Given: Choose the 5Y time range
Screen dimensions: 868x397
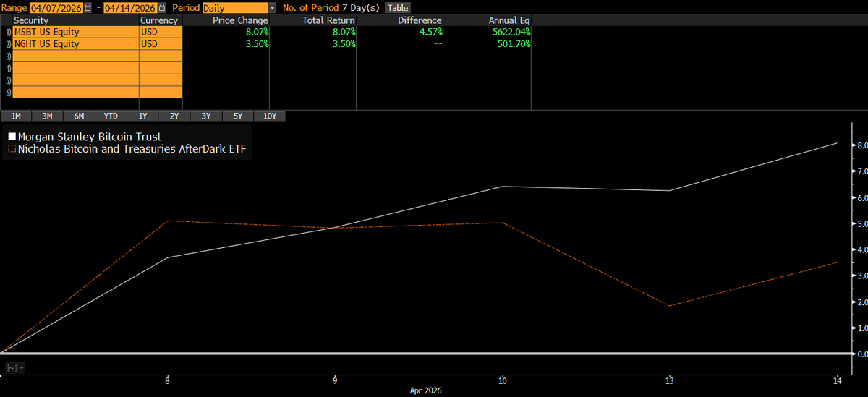Looking at the screenshot, I should point(238,116).
